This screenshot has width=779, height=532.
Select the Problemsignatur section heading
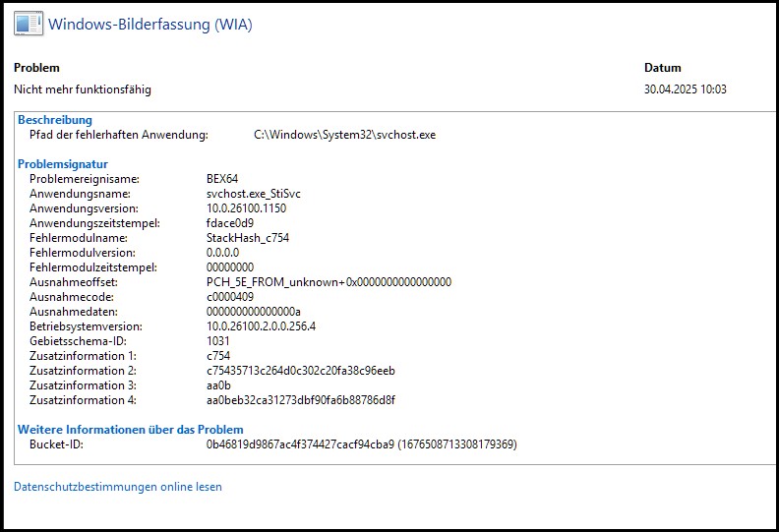(x=63, y=164)
